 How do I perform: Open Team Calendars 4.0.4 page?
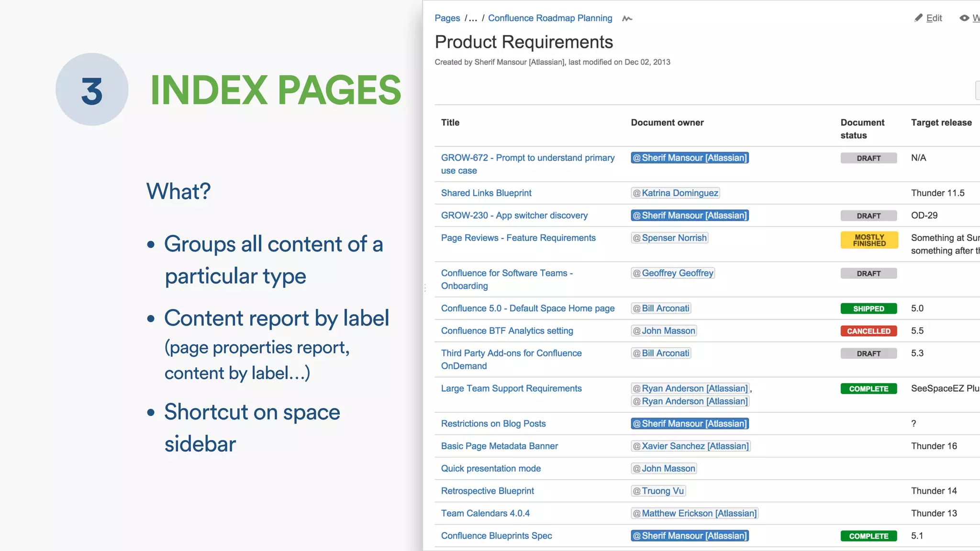485,513
